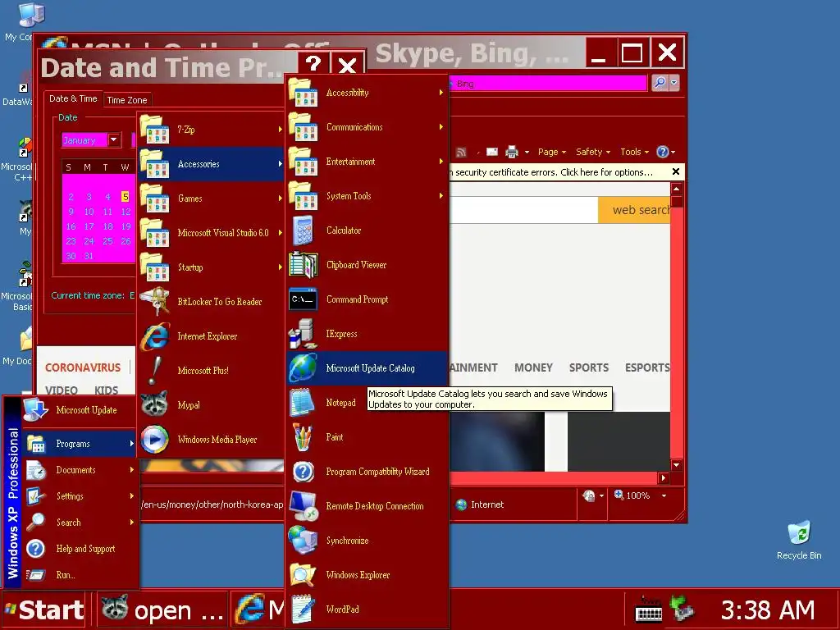
Task: Start IExpress from its icon
Action: (302, 334)
